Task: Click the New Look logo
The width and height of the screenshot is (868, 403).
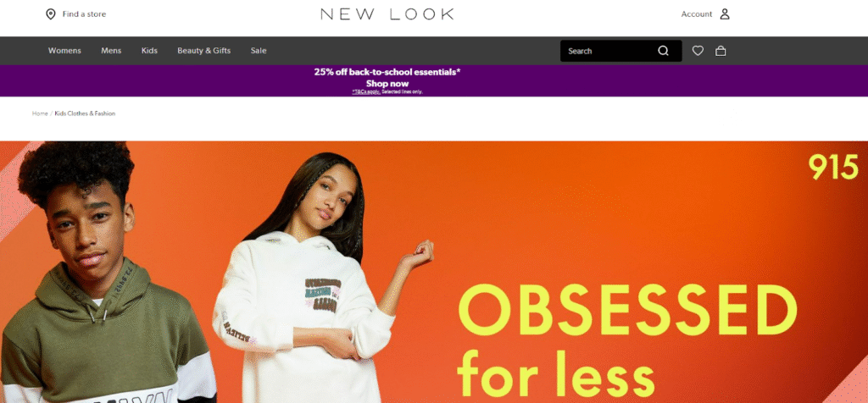Action: pos(387,14)
